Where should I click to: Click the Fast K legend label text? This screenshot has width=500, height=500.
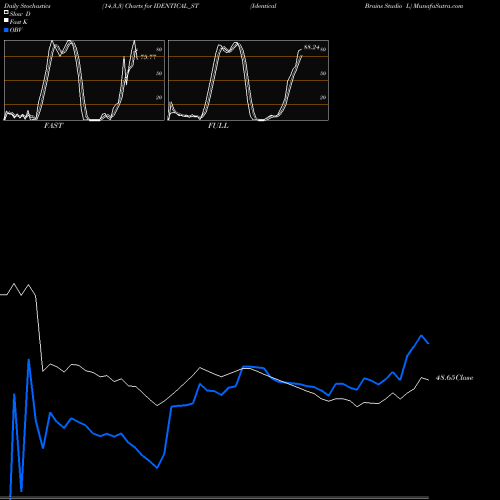pos(19,22)
